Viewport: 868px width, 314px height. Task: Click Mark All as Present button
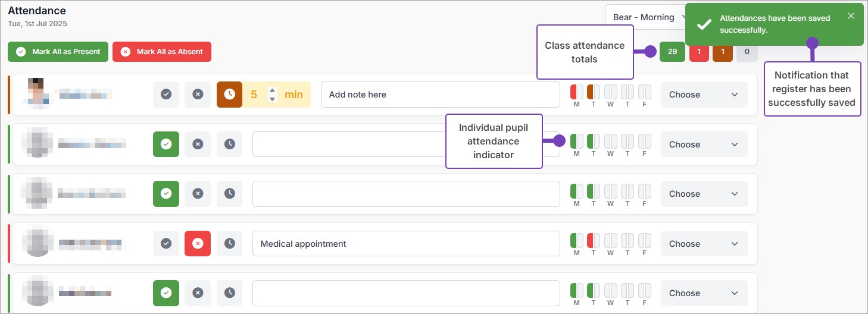pos(58,52)
